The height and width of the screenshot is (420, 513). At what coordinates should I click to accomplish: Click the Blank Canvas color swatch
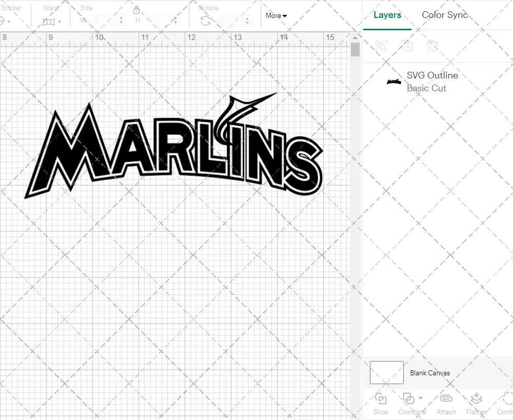coord(386,373)
